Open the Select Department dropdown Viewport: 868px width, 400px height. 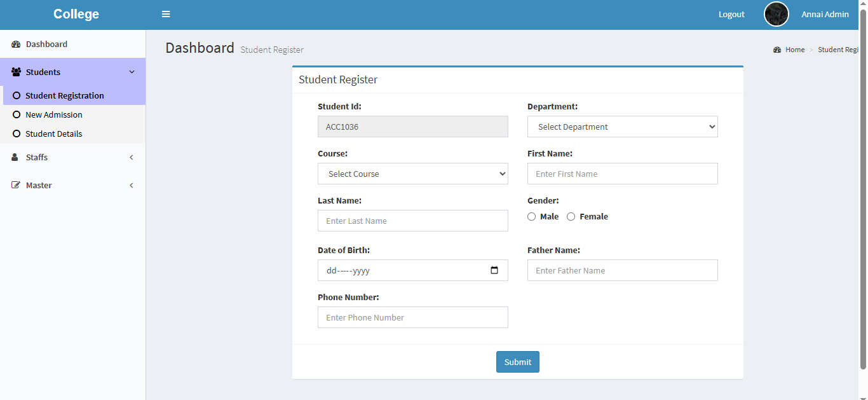tap(622, 127)
